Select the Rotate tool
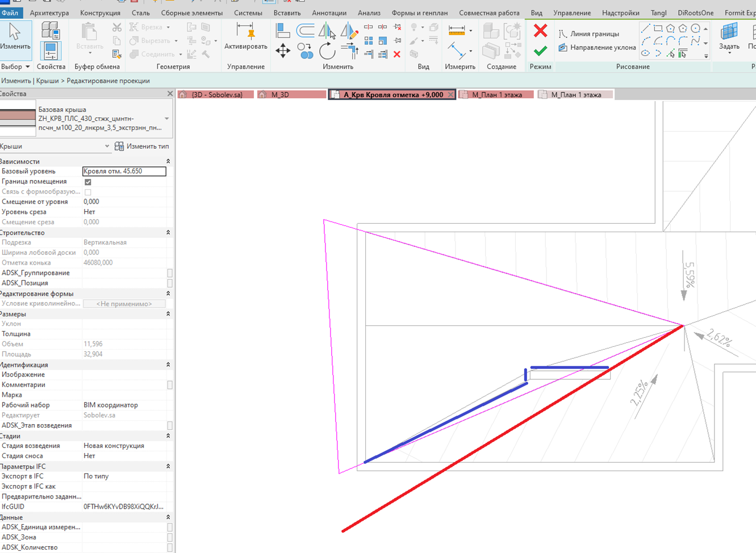The image size is (756, 553). pyautogui.click(x=327, y=51)
